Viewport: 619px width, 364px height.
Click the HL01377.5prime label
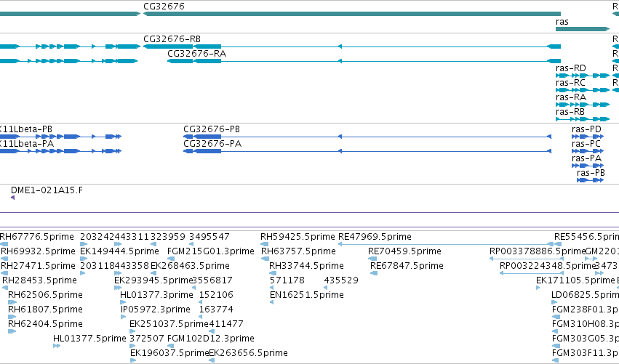tap(89, 339)
